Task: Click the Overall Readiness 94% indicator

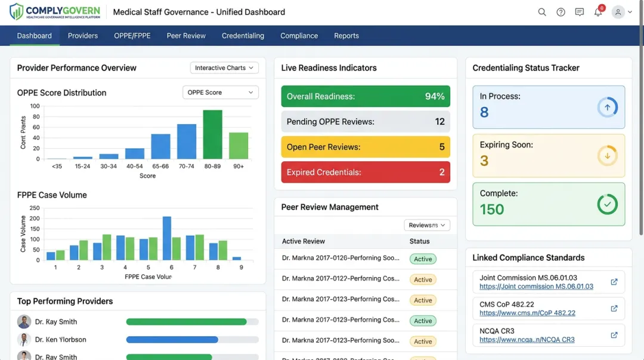Action: 366,96
